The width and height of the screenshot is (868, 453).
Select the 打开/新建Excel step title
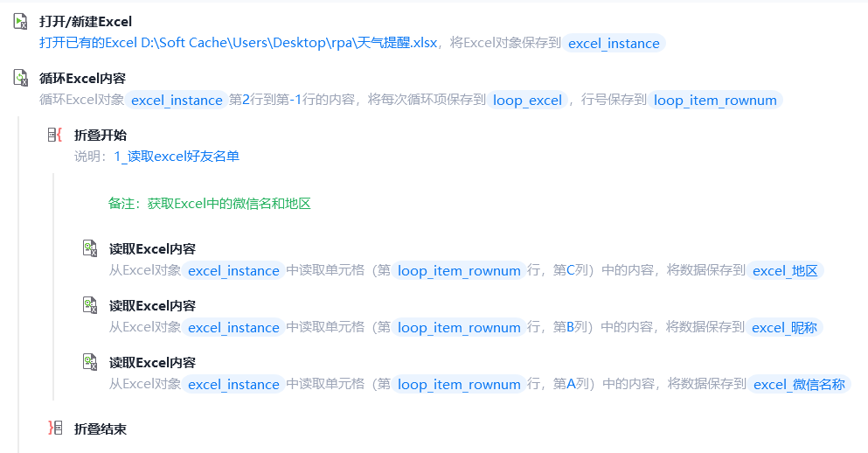[x=86, y=22]
